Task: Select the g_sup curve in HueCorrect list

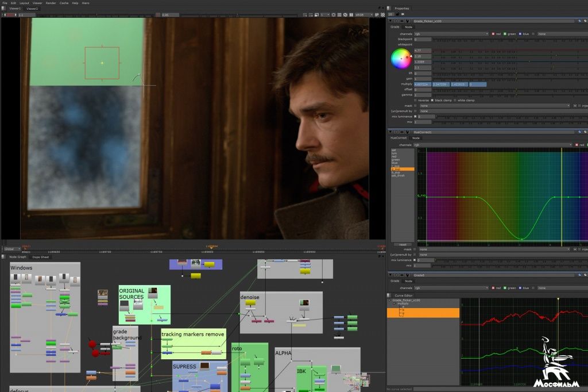Action: click(403, 170)
